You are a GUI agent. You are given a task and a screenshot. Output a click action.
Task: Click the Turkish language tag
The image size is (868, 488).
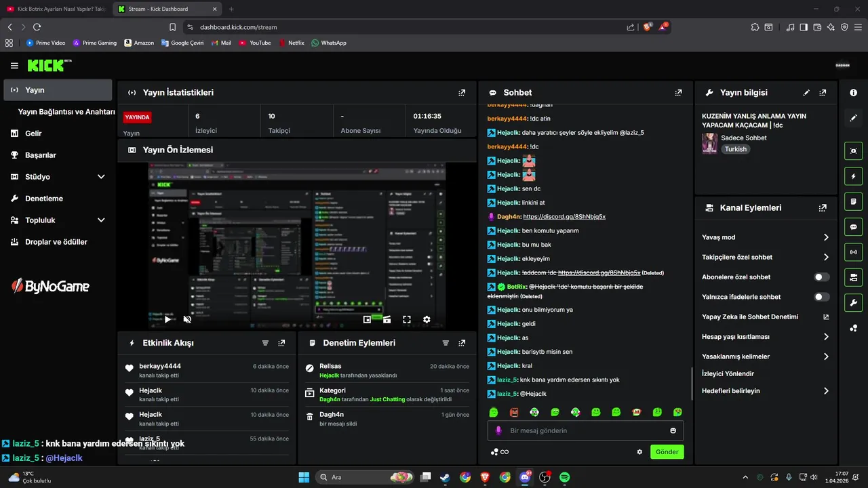(x=735, y=149)
